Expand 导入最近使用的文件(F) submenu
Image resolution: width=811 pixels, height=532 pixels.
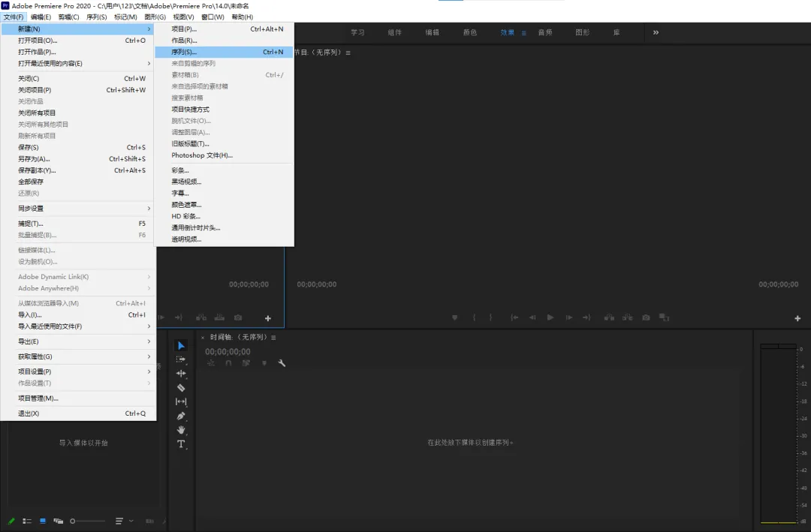(x=149, y=326)
